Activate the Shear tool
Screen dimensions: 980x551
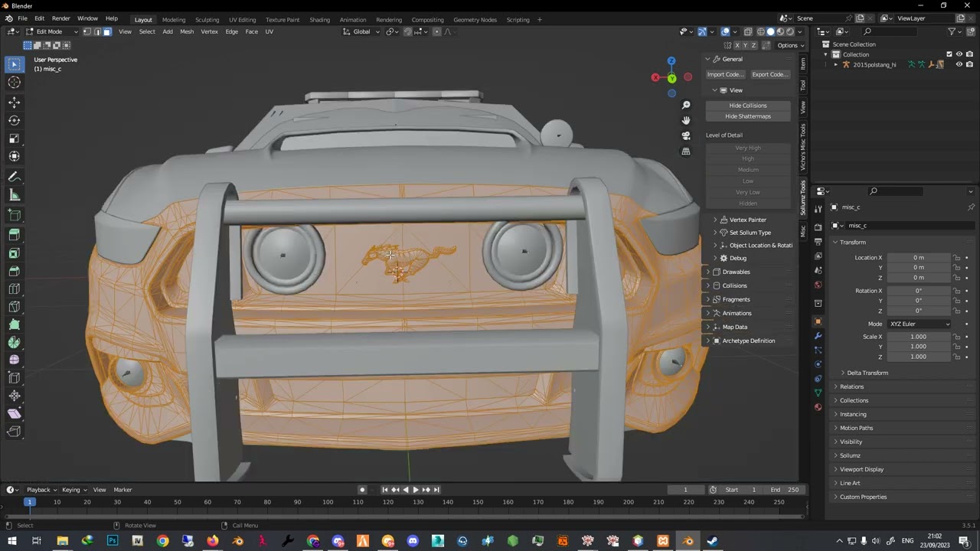tap(15, 414)
